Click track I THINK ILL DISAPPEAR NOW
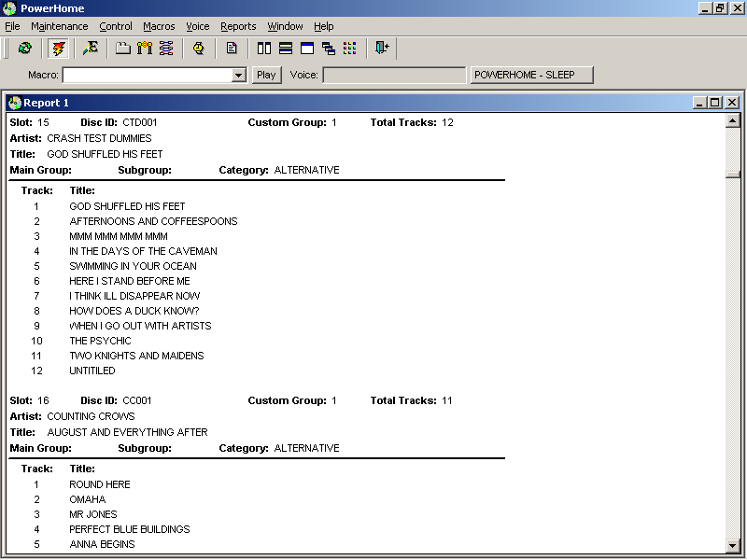This screenshot has width=747, height=560. 134,296
